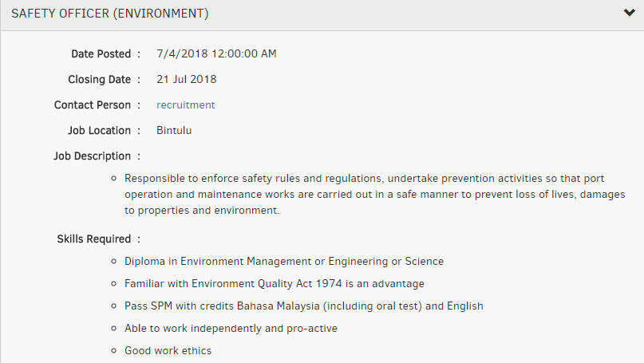Screen dimensions: 644x363
Task: Click the Job Description label
Action: (92, 156)
